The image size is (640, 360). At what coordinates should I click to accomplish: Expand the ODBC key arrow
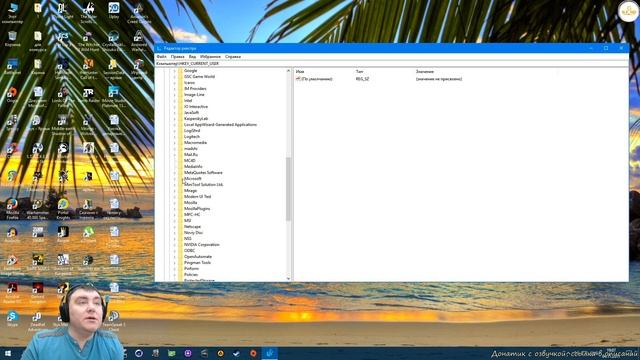(x=174, y=251)
